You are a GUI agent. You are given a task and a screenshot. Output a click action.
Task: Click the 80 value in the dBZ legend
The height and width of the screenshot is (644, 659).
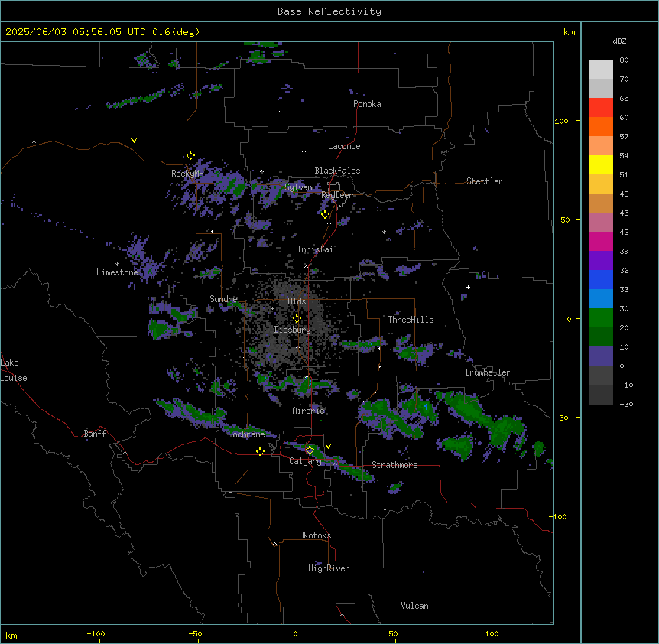click(x=624, y=60)
